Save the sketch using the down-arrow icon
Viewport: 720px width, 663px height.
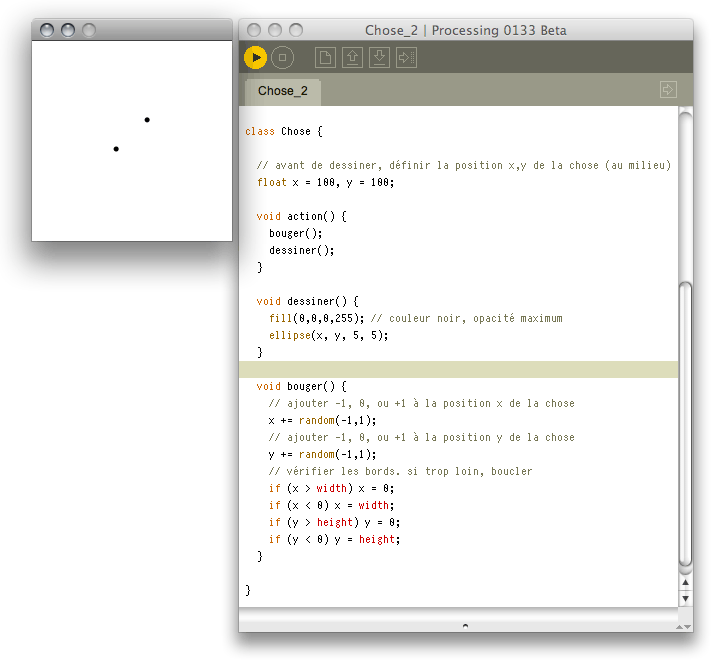[379, 58]
